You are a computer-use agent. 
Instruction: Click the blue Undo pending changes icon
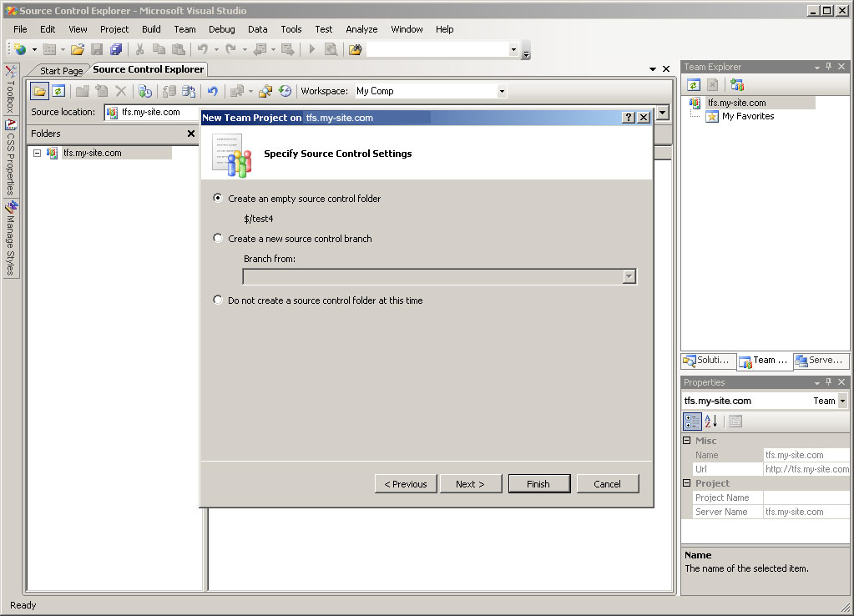[213, 91]
